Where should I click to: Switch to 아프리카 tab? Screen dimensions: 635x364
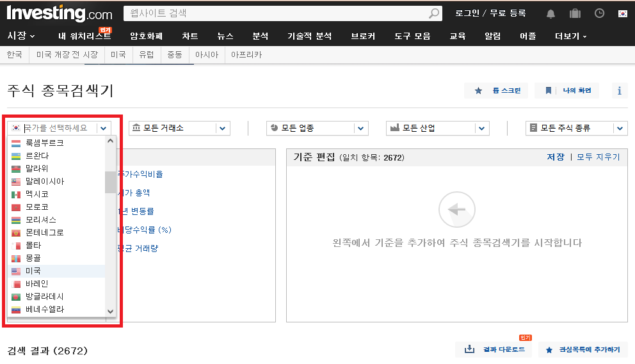tap(246, 54)
